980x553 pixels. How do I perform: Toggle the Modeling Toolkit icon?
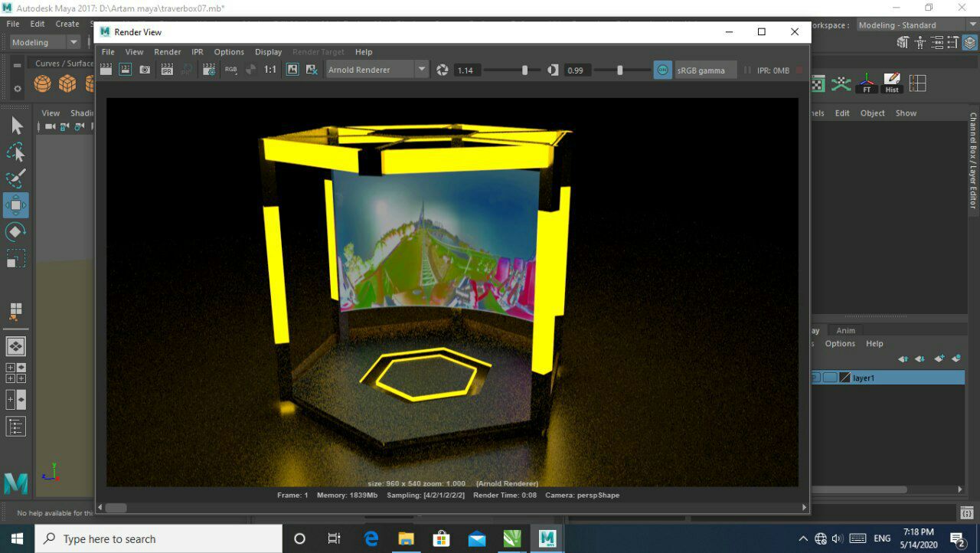pos(903,42)
